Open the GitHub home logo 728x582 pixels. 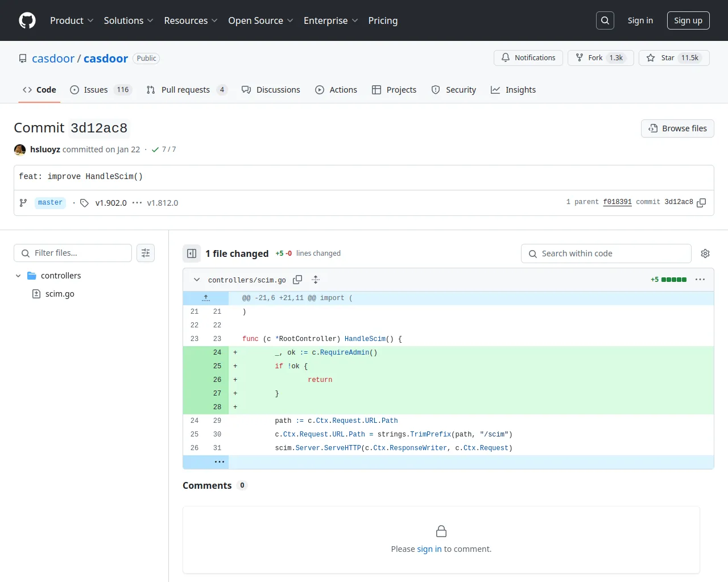coord(27,20)
